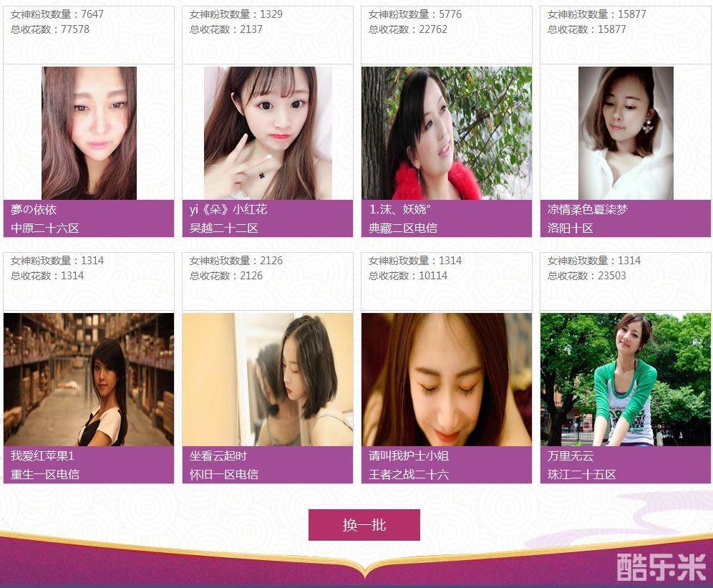Open the 1.沫、妖娆° profile photo
Viewport: 713px width, 588px height.
pyautogui.click(x=447, y=133)
